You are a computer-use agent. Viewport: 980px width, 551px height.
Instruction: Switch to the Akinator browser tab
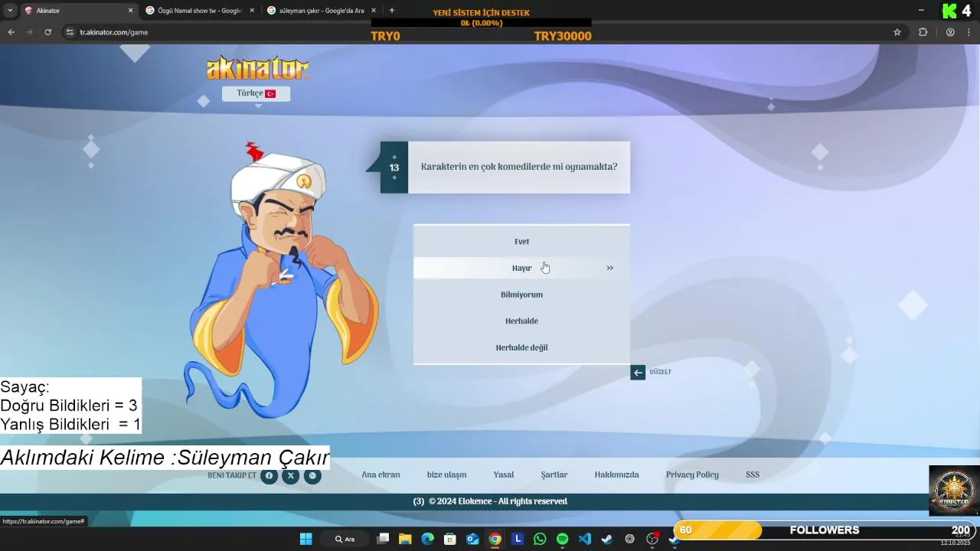click(79, 11)
